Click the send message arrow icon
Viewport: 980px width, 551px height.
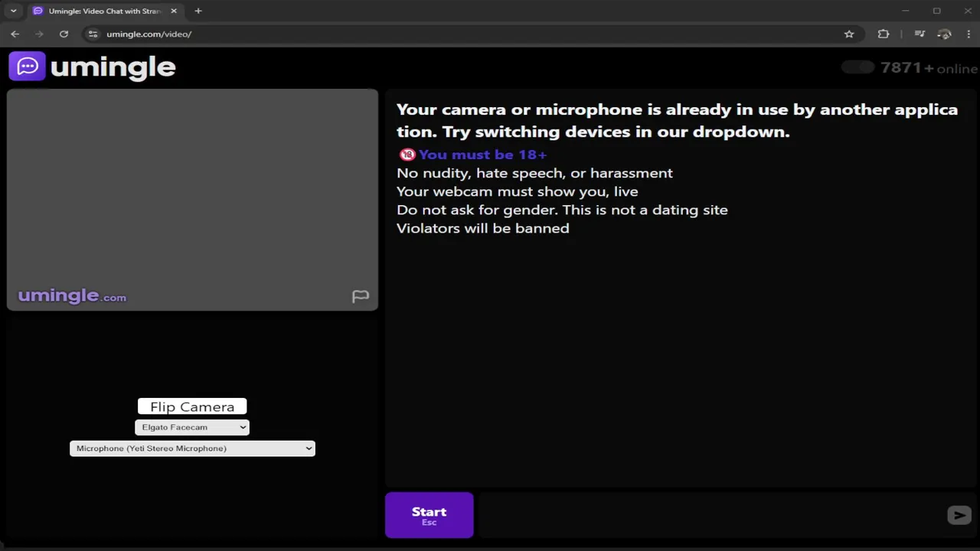coord(959,515)
